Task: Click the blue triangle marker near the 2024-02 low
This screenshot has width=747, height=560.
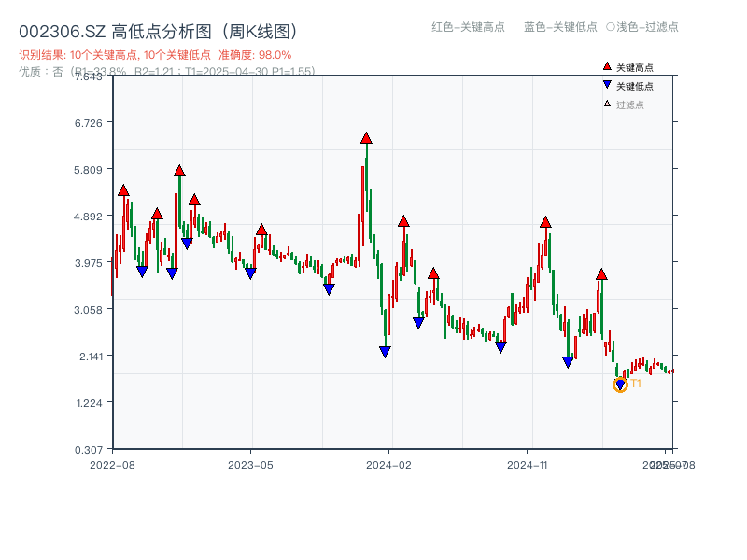Action: click(x=385, y=352)
